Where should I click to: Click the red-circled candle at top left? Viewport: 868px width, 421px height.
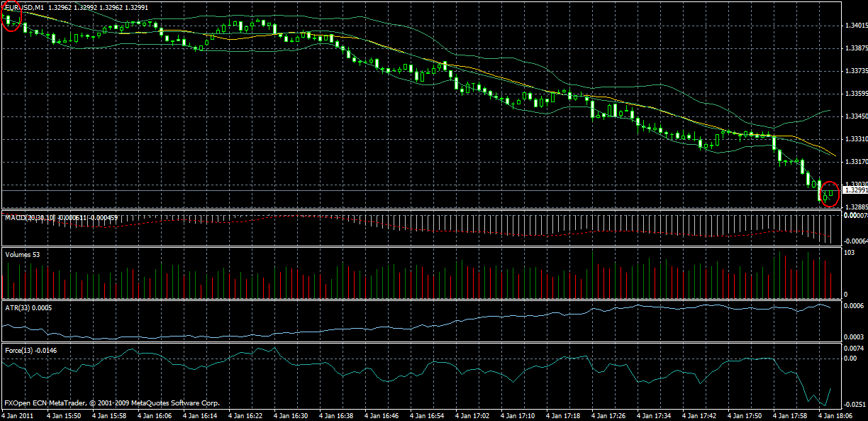point(11,18)
